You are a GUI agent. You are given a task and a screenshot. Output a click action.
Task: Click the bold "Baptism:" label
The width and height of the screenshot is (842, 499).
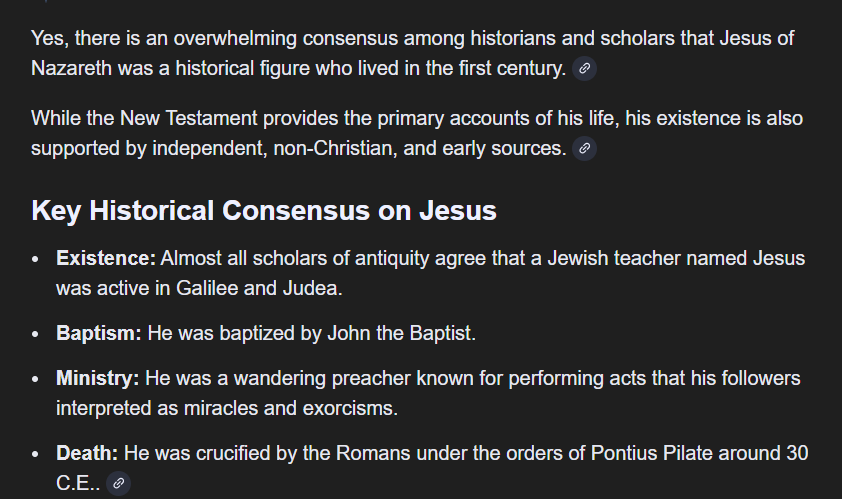[99, 333]
